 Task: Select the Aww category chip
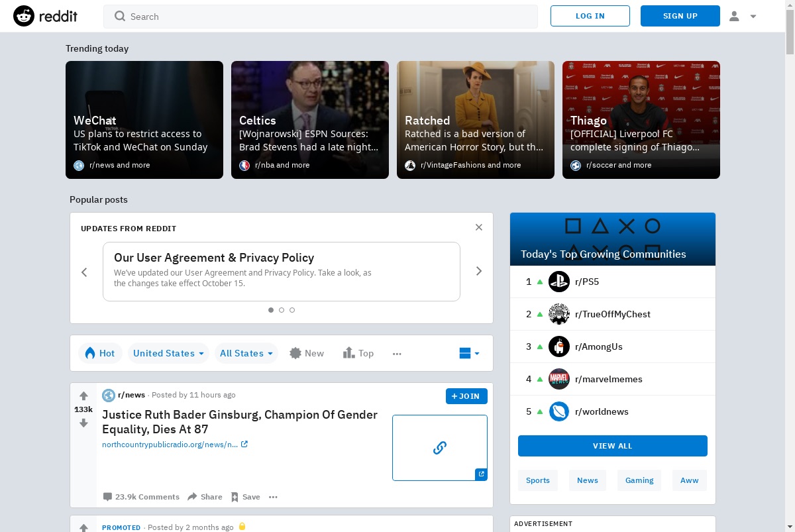(690, 480)
